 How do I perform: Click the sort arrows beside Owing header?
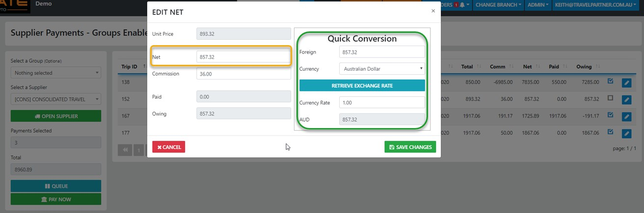[597, 66]
